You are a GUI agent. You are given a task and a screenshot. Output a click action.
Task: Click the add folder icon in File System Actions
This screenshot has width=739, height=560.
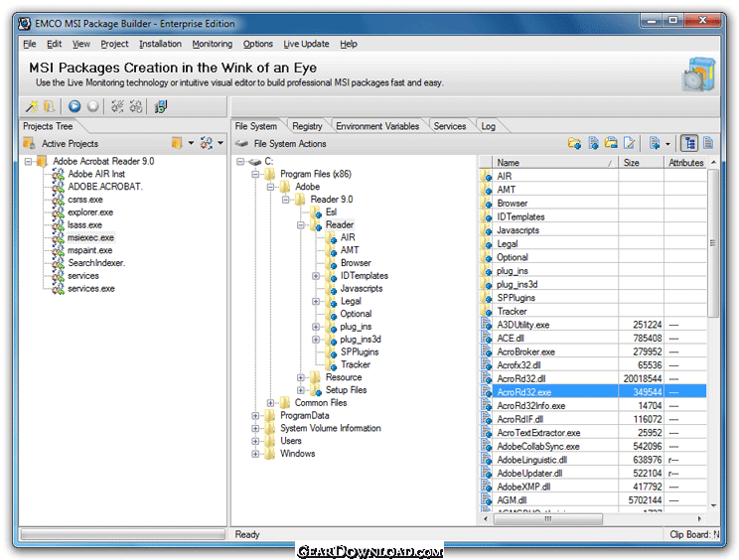tap(574, 143)
